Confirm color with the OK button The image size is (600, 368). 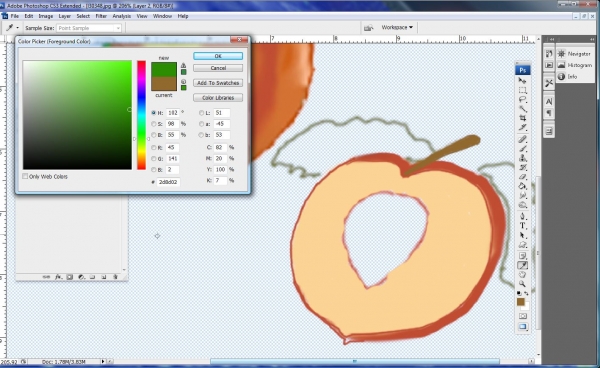[x=218, y=56]
